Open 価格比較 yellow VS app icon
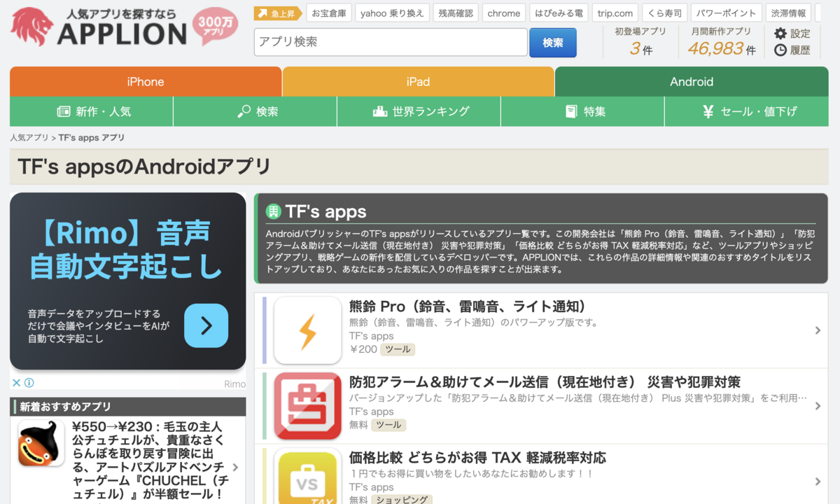Viewport: 840px width, 504px height. point(307,477)
